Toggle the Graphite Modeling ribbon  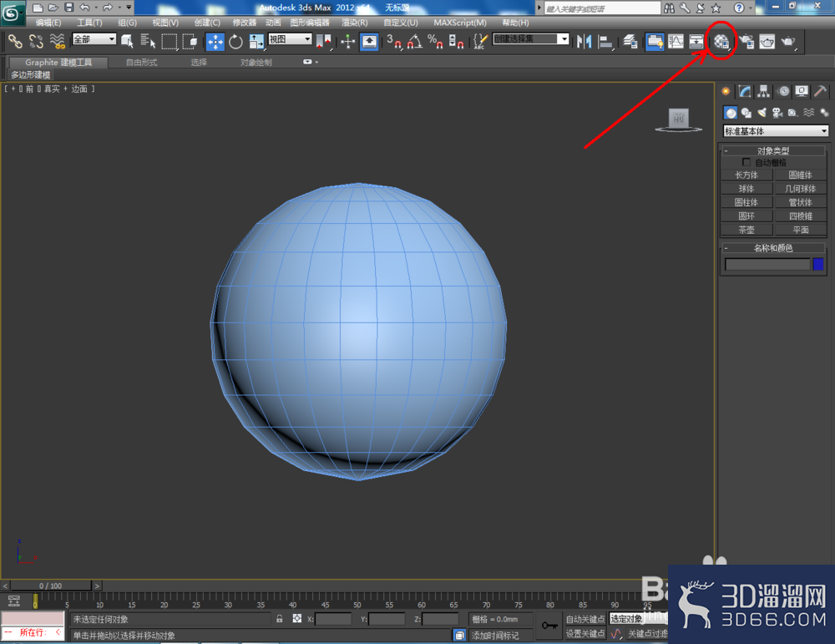tap(655, 42)
